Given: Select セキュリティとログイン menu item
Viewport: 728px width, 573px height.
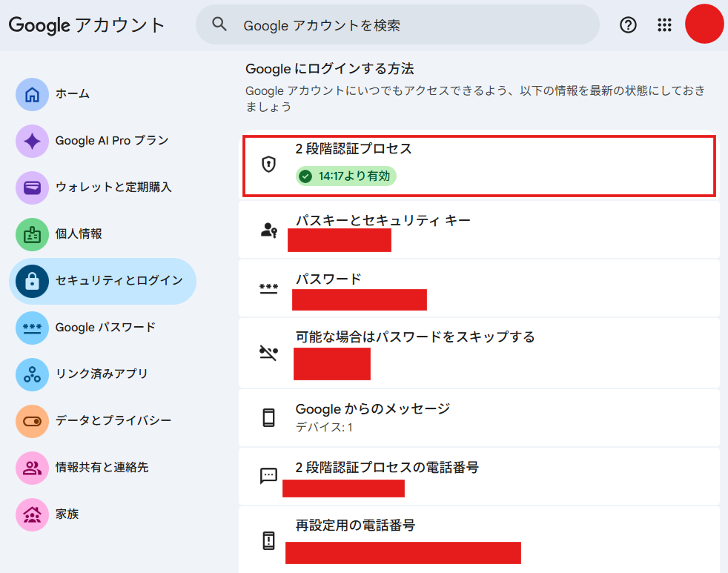Looking at the screenshot, I should [102, 281].
